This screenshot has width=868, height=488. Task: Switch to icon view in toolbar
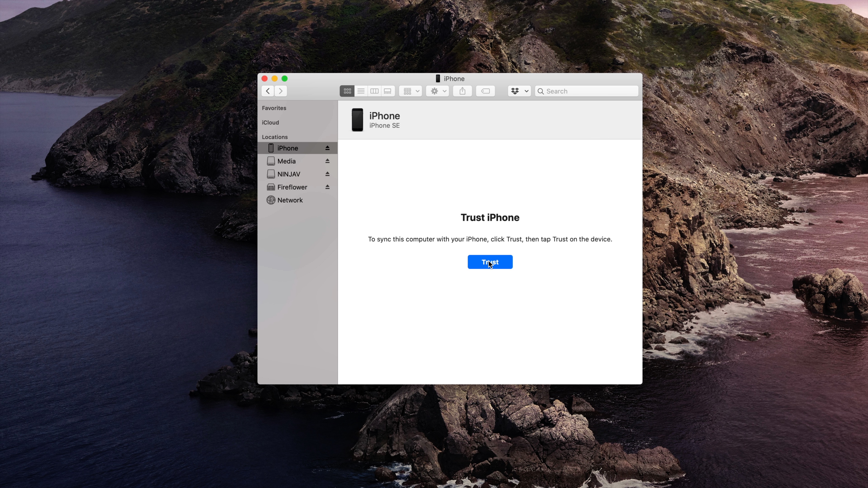pos(347,91)
